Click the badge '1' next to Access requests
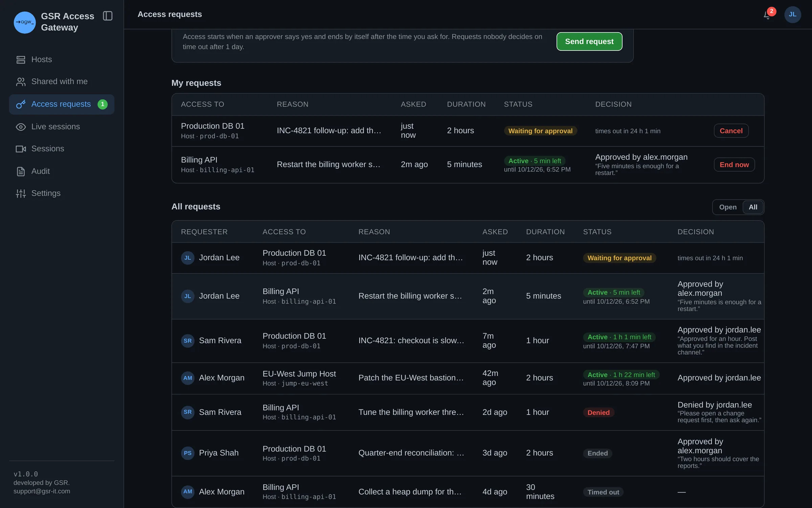Viewport: 812px width, 508px height. [x=103, y=104]
